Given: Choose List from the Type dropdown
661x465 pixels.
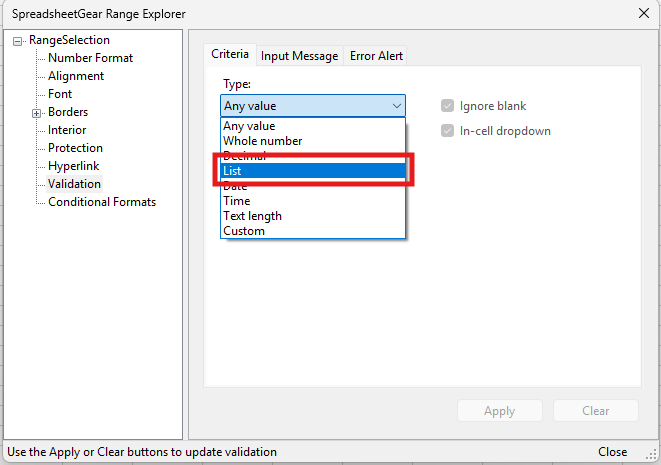Looking at the screenshot, I should 312,171.
